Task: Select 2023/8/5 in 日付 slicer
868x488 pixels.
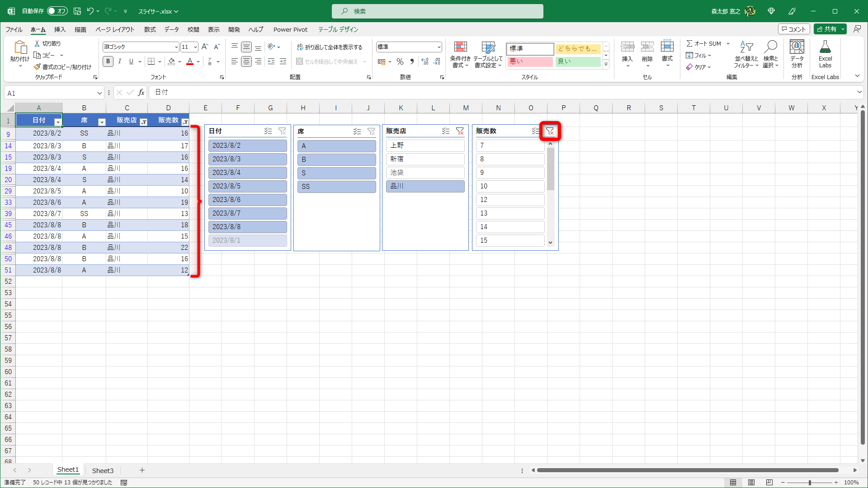Action: point(247,186)
